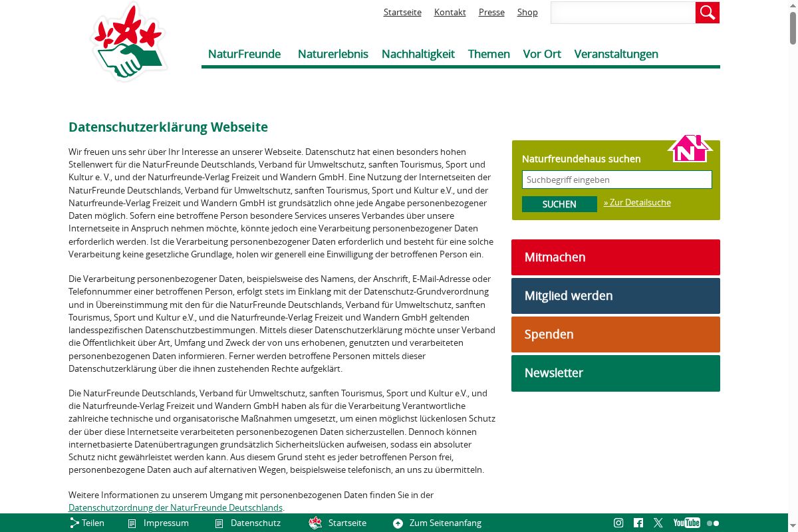Image resolution: width=798 pixels, height=532 pixels.
Task: Select Themen in the main navigation
Action: tap(489, 54)
